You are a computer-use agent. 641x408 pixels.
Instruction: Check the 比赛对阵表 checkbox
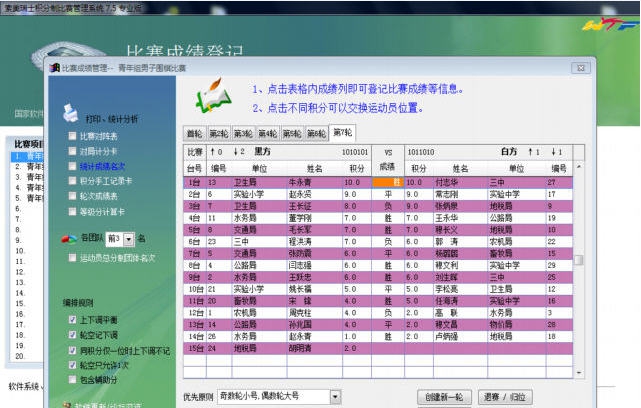pos(72,136)
